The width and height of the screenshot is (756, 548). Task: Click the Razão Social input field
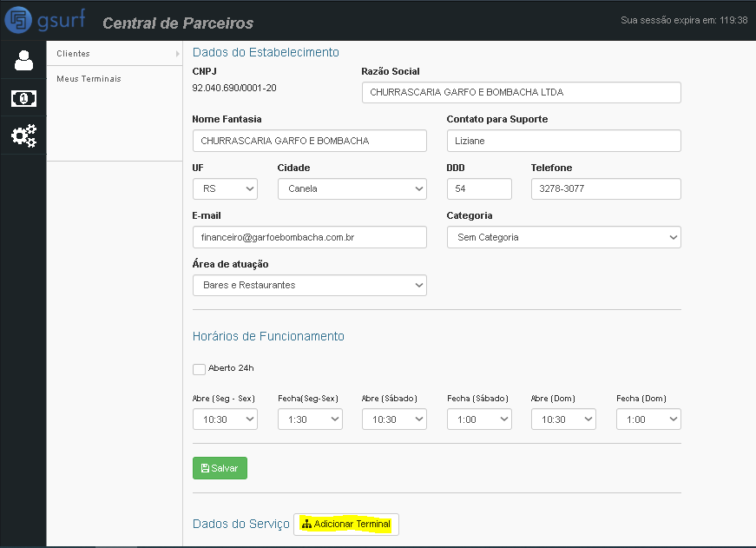click(521, 92)
